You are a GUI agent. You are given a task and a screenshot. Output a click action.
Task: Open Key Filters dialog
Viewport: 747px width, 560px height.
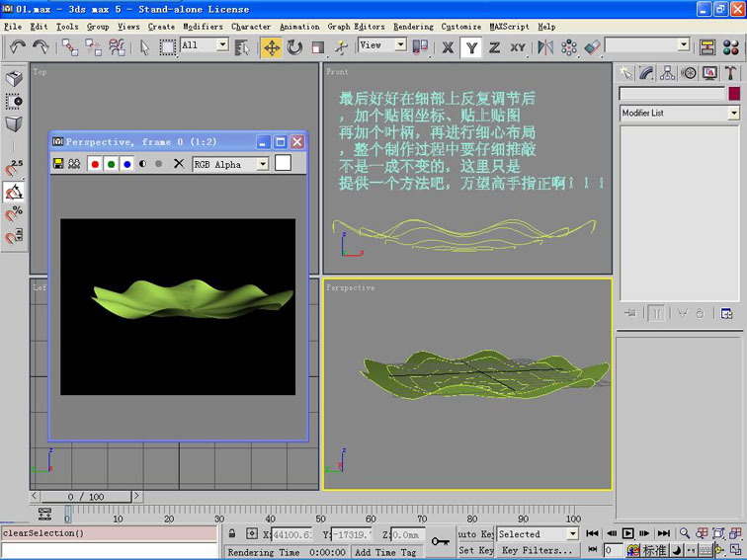coord(538,550)
